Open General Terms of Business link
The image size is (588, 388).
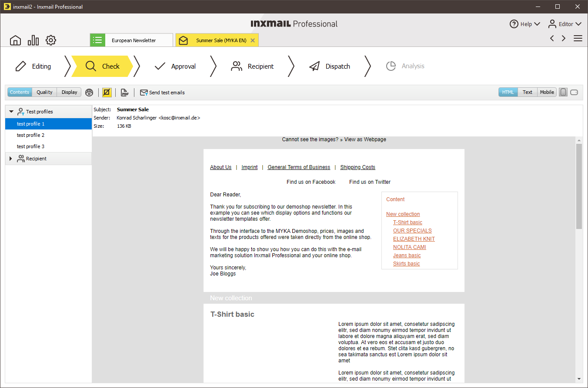click(x=299, y=167)
